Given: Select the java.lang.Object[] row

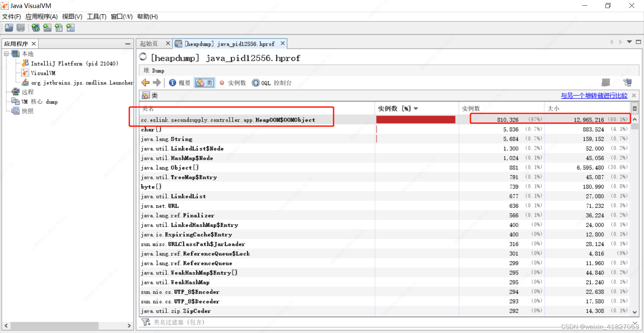Looking at the screenshot, I should pos(385,168).
